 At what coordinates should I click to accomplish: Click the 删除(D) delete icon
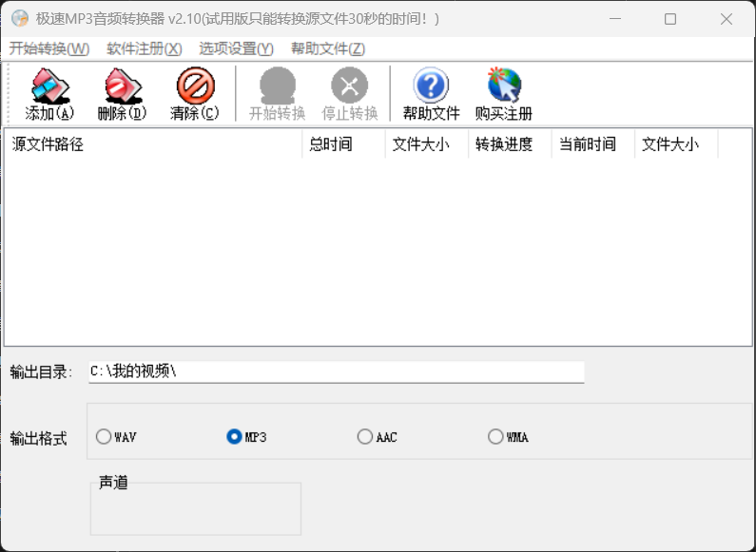(x=123, y=86)
